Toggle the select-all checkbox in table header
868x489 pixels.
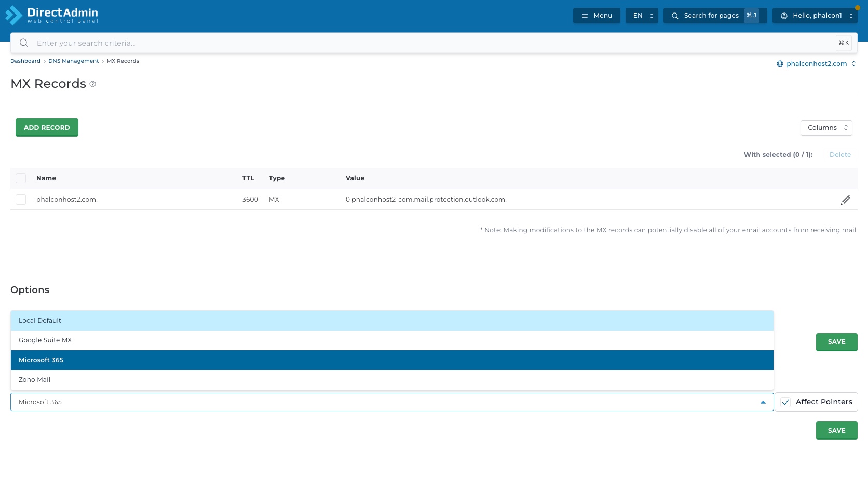(21, 178)
